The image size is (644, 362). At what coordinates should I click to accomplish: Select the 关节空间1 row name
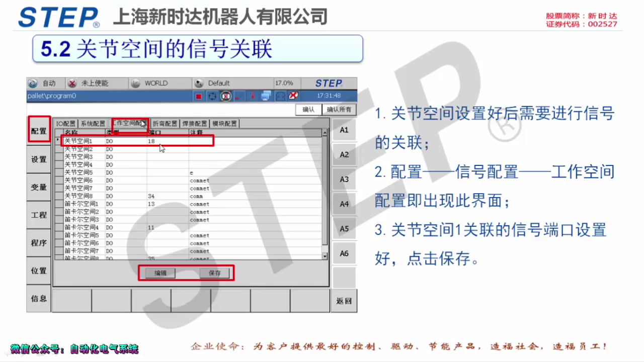(79, 141)
